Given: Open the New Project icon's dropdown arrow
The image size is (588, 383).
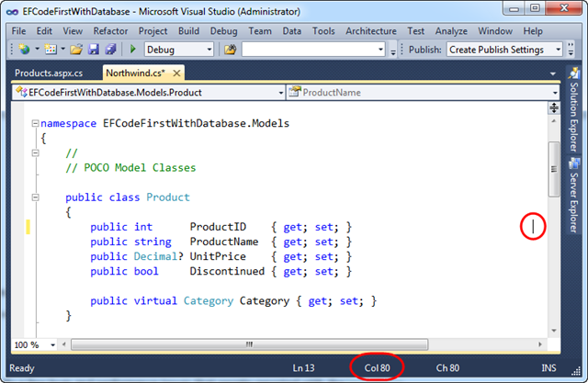Looking at the screenshot, I should coord(37,49).
